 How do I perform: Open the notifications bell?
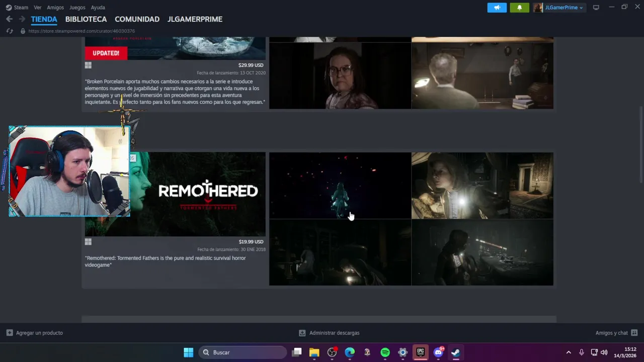[x=520, y=8]
